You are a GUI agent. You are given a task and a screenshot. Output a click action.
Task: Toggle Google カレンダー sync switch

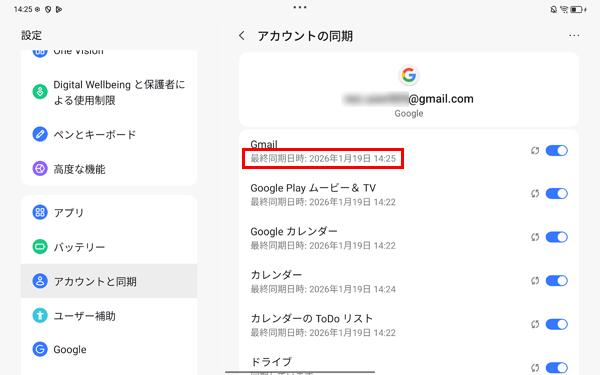click(556, 237)
